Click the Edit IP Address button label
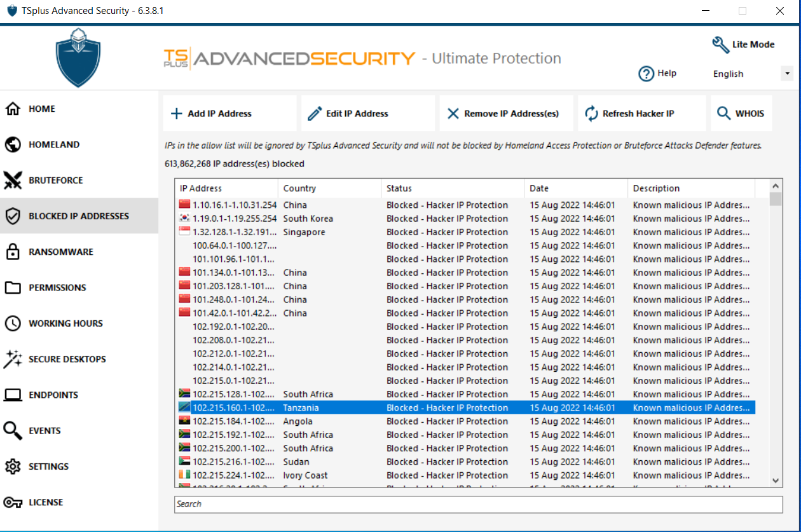The height and width of the screenshot is (532, 801). [357, 114]
